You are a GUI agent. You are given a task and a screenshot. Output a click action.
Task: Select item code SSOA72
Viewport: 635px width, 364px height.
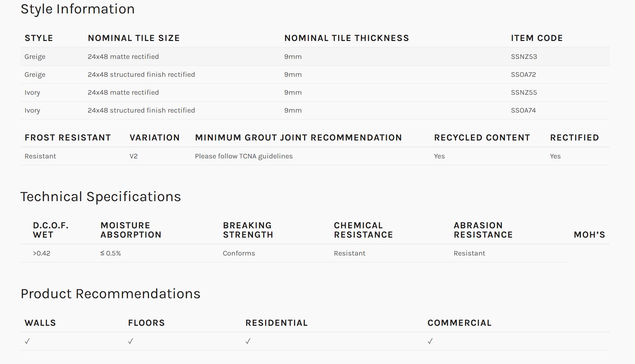coord(523,74)
